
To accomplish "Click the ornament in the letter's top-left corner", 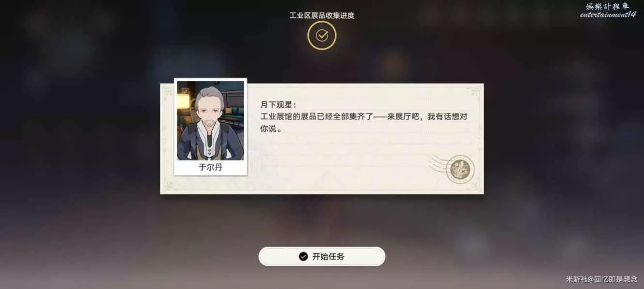I will point(168,91).
